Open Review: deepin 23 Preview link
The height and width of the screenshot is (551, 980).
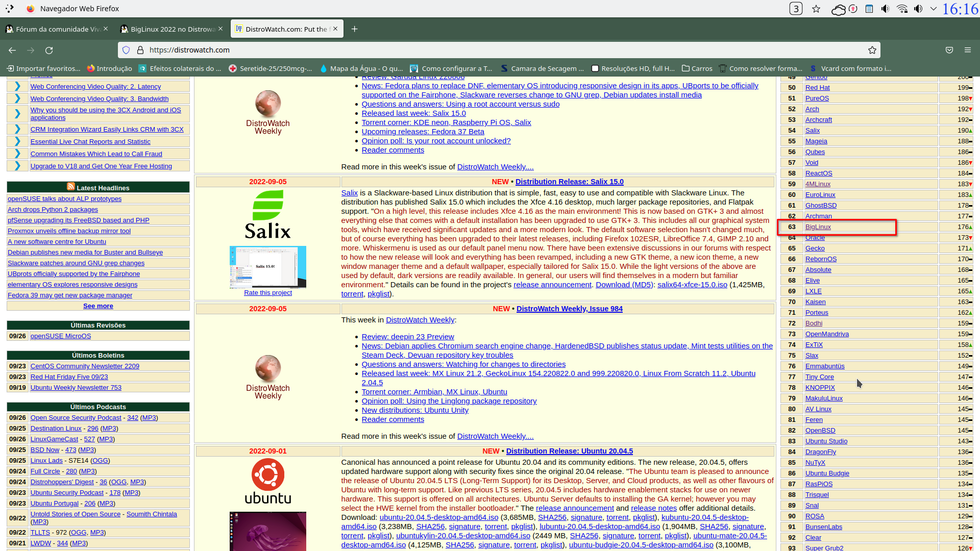pos(407,337)
